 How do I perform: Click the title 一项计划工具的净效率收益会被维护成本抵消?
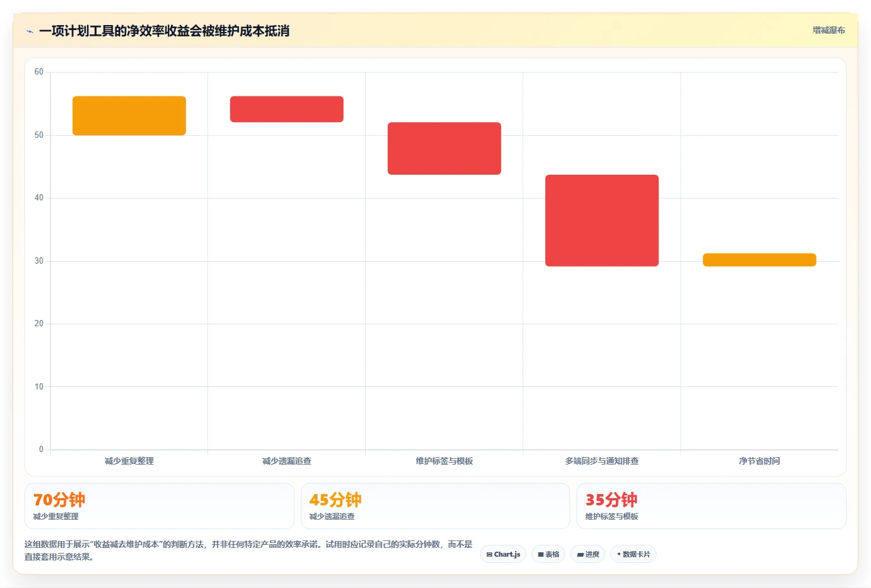point(164,31)
